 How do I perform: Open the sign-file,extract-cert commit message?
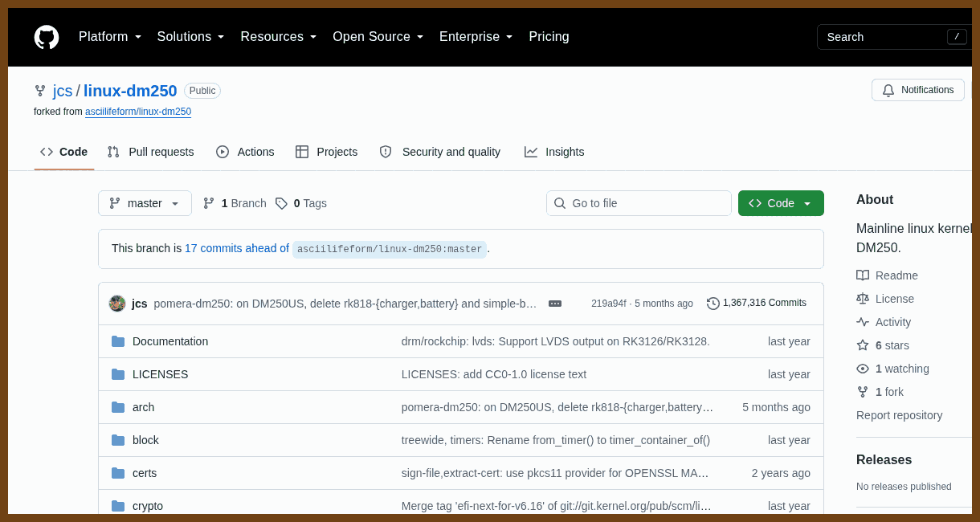(555, 473)
